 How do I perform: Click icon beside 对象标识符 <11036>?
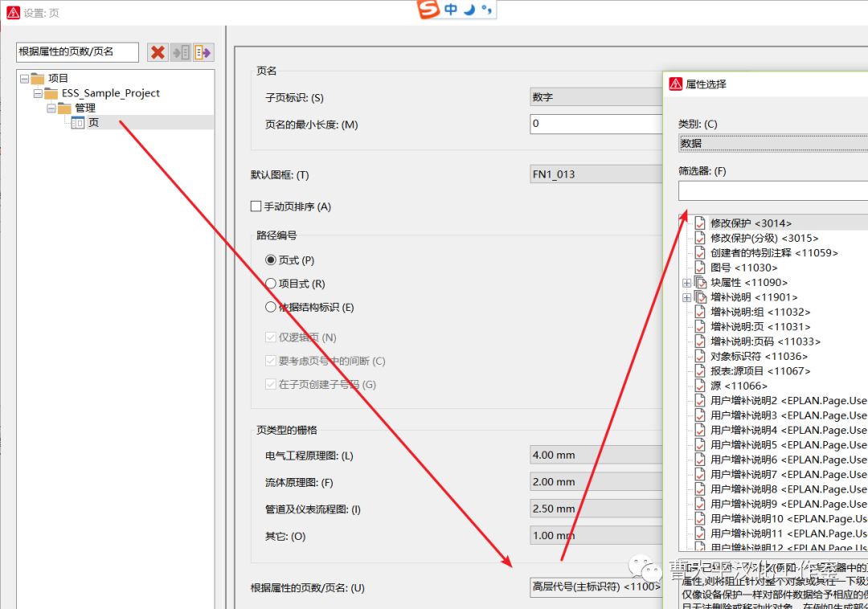click(700, 356)
